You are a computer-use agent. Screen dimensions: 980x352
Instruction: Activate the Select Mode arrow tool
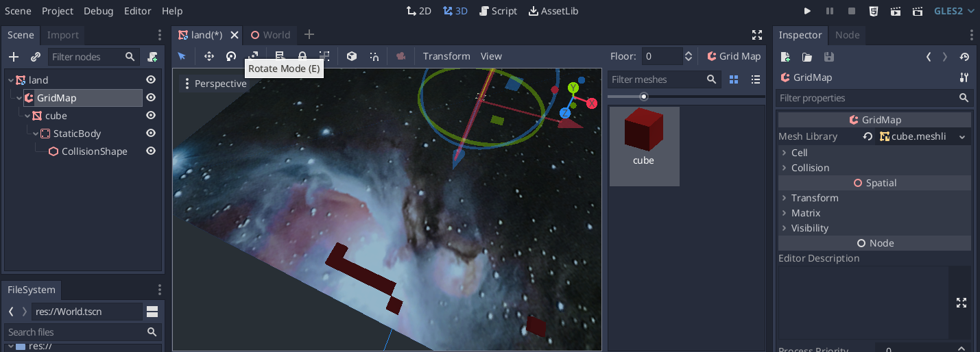[x=182, y=56]
